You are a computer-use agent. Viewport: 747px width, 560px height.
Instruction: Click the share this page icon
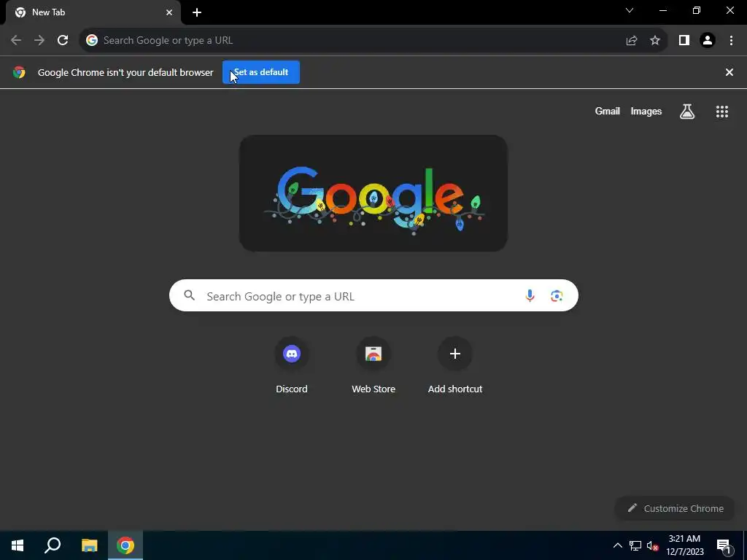tap(632, 41)
